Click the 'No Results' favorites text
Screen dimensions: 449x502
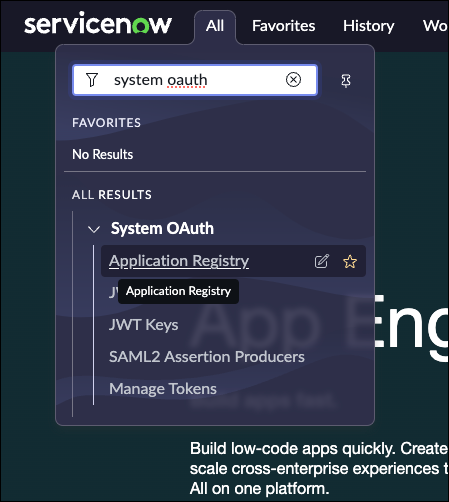point(103,155)
